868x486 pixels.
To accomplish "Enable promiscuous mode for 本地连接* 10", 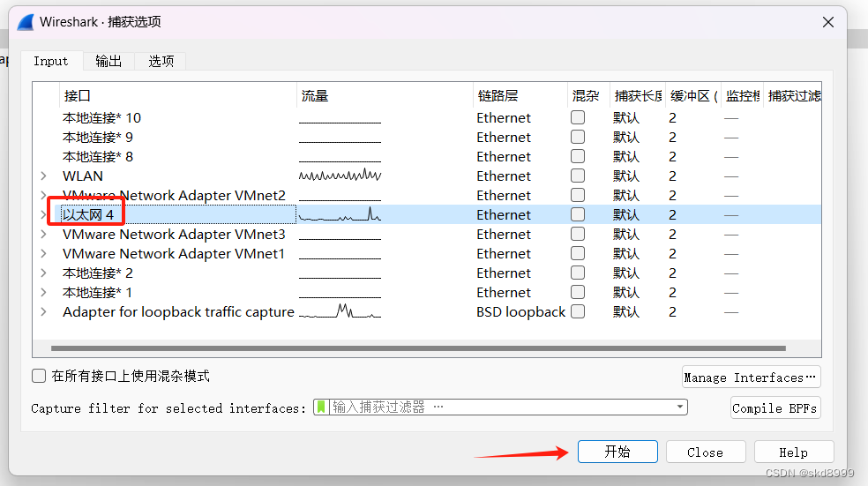I will pos(578,117).
